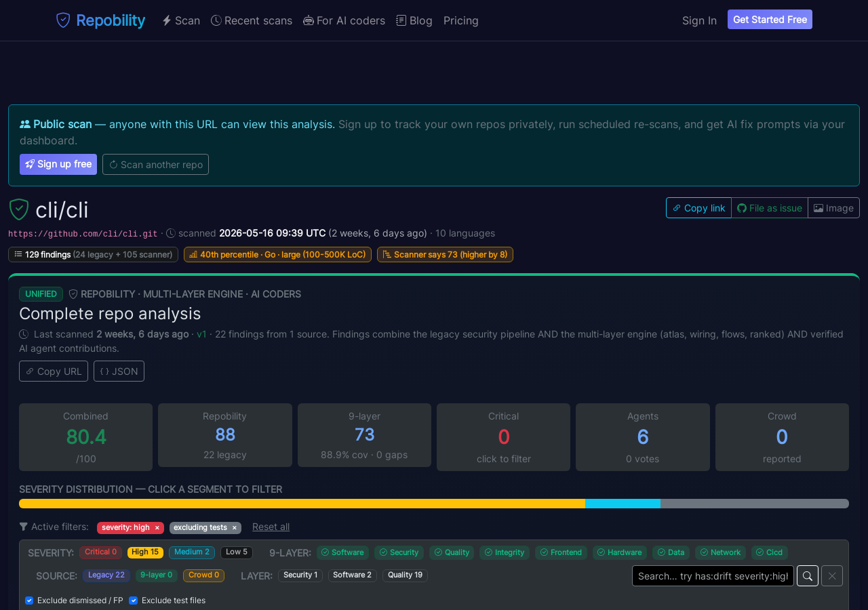
Task: Click the 'Scanner says 73' badge
Action: tap(445, 255)
